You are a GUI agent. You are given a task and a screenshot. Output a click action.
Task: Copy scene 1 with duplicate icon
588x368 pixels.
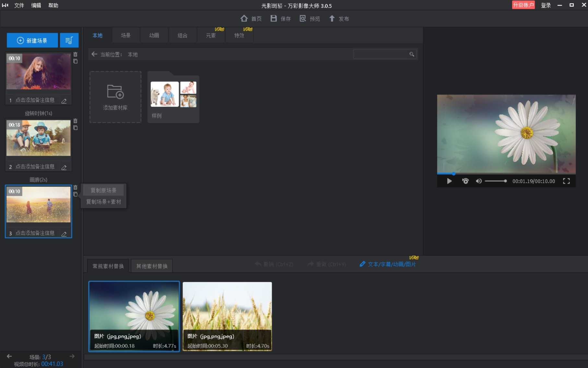76,61
